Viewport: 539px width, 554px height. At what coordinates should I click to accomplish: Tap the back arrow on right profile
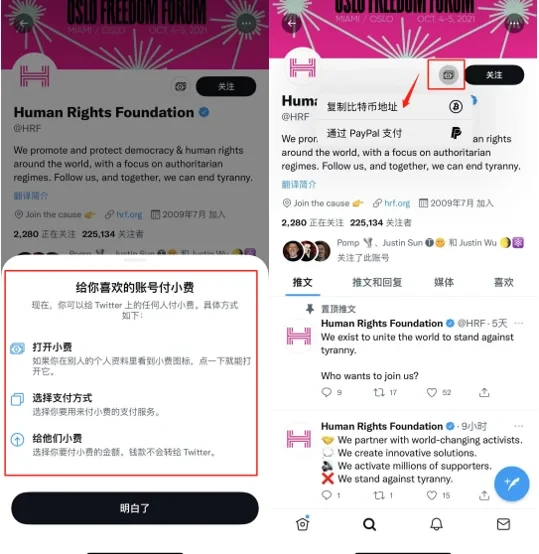click(292, 24)
